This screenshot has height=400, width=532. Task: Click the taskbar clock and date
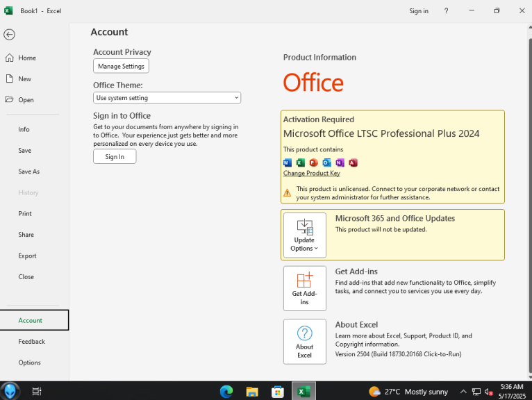512,391
